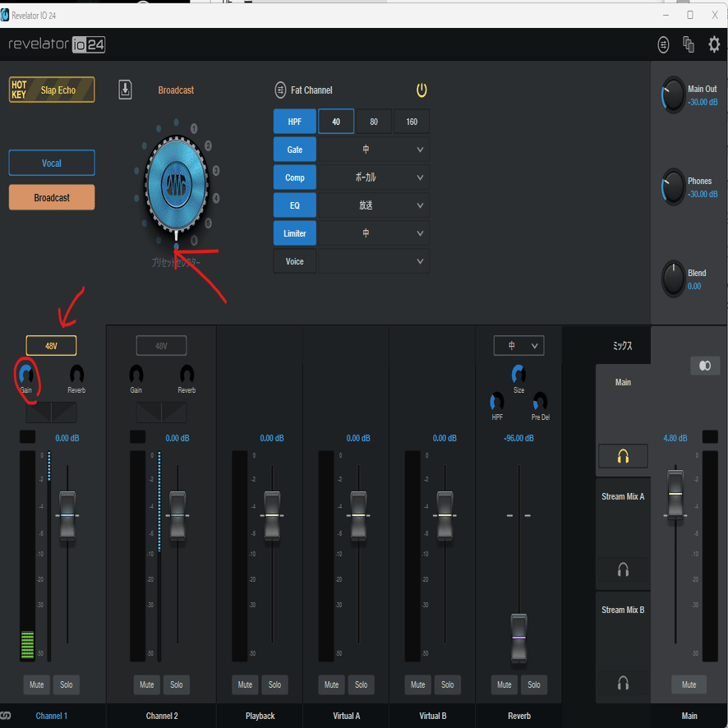Click the link icon left of Channel 1 label
Screen dimensions: 728x728
coord(6,716)
